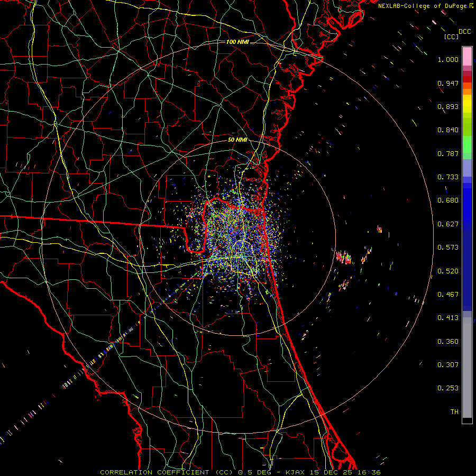Screen dimensions: 476x476
Task: Click the 0.947 scale value
Action: point(448,83)
